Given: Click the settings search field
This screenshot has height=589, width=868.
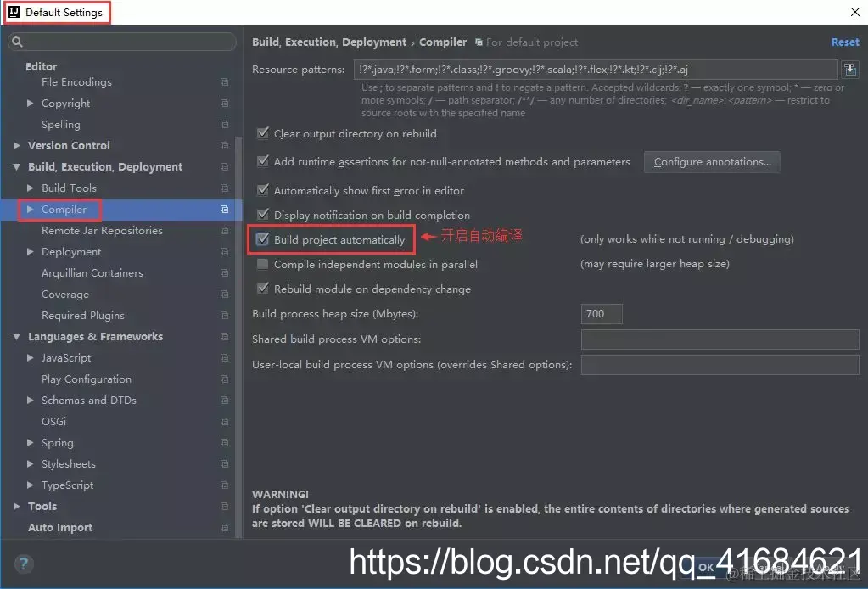Looking at the screenshot, I should point(122,42).
